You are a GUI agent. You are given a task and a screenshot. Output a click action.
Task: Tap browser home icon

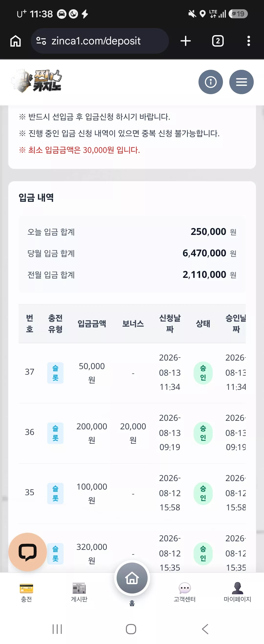(16, 41)
